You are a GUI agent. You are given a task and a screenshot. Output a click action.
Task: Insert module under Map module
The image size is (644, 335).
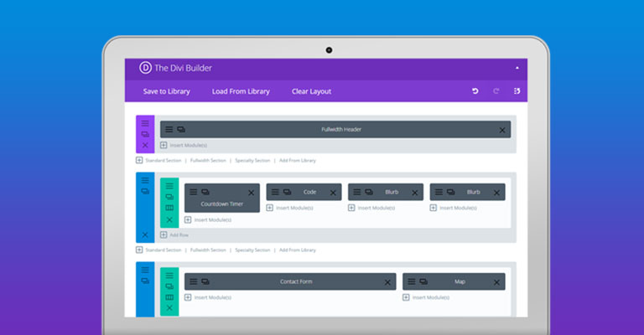click(426, 297)
